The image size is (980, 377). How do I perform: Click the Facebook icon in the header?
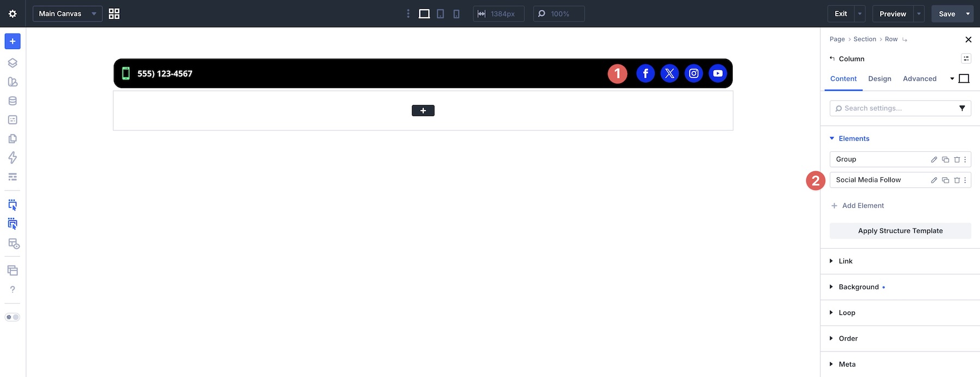click(x=646, y=73)
